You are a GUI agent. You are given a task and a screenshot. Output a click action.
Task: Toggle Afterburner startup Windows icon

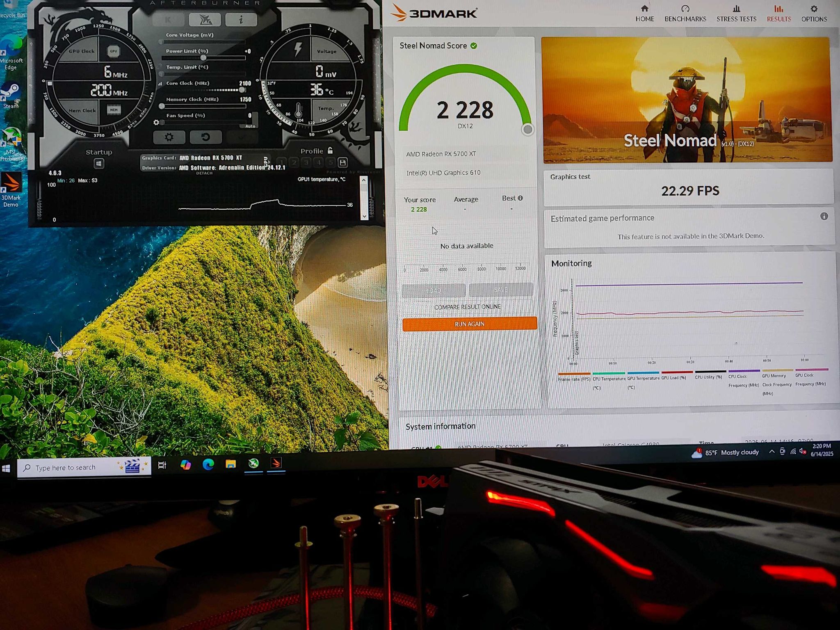click(x=98, y=164)
